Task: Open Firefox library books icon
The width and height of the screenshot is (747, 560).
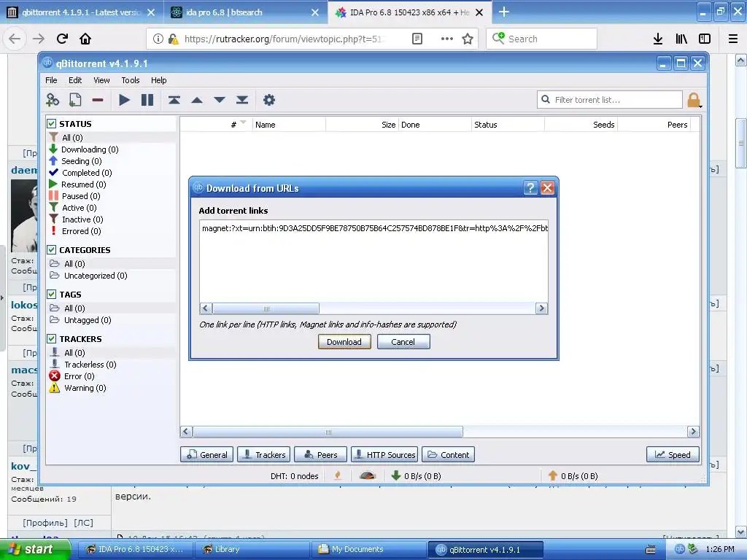Action: point(681,39)
